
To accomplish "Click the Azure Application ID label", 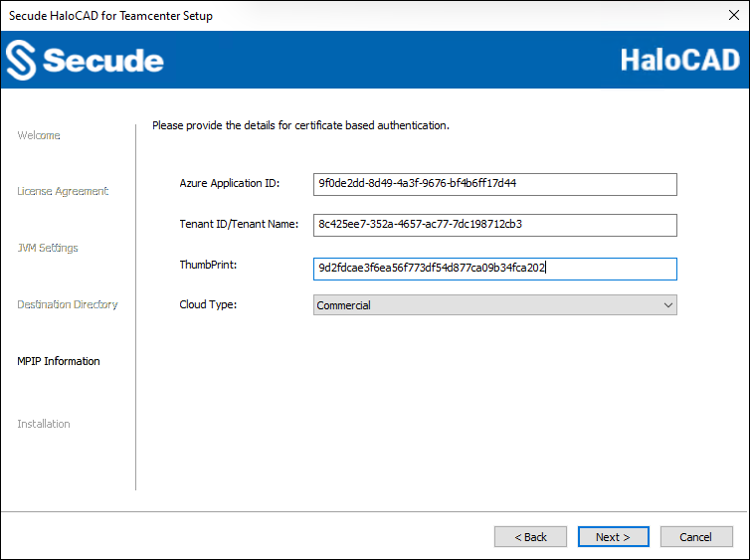I will (230, 184).
